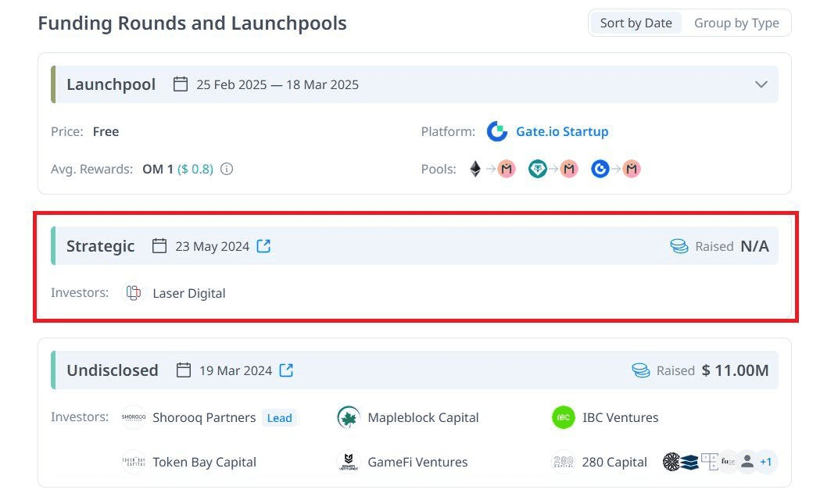Click the coins icon beside Raised $11.00M
The image size is (813, 504).
(640, 370)
